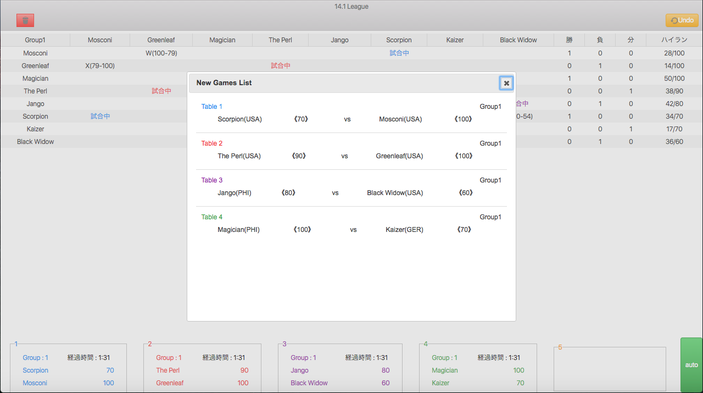The height and width of the screenshot is (393, 703).
Task: Click Greenleaf(USA) in Table 2
Action: click(x=399, y=156)
